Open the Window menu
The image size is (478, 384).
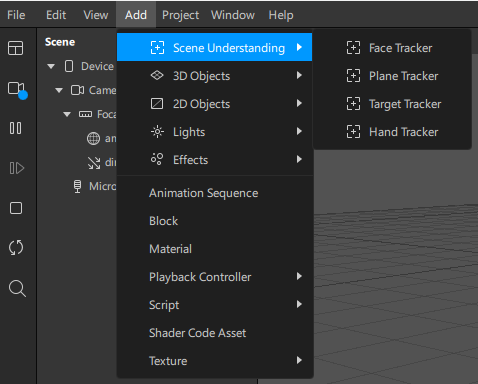click(x=233, y=15)
